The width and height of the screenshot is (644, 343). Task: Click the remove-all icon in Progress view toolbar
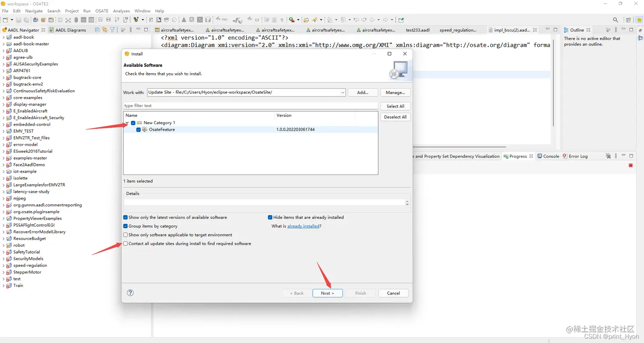(x=608, y=156)
